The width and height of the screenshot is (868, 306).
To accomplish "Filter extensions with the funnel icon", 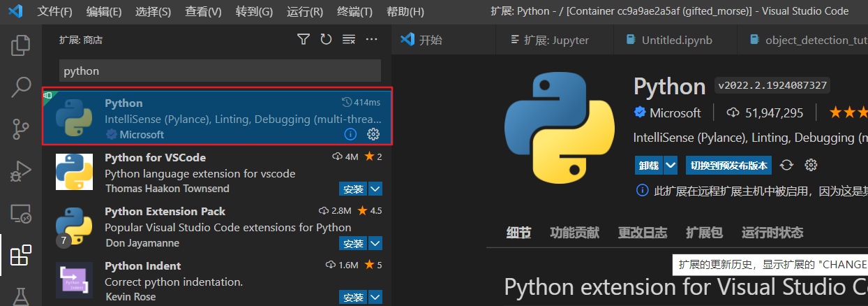I will click(303, 40).
